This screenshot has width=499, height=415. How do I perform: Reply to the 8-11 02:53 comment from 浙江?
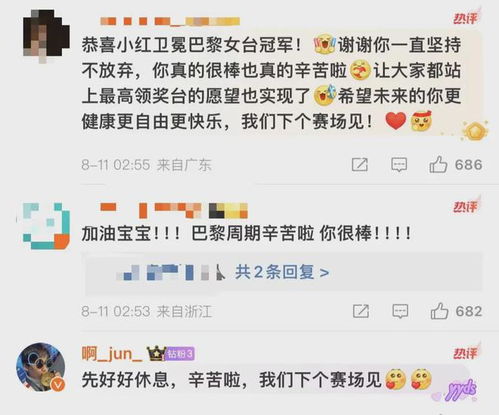400,311
